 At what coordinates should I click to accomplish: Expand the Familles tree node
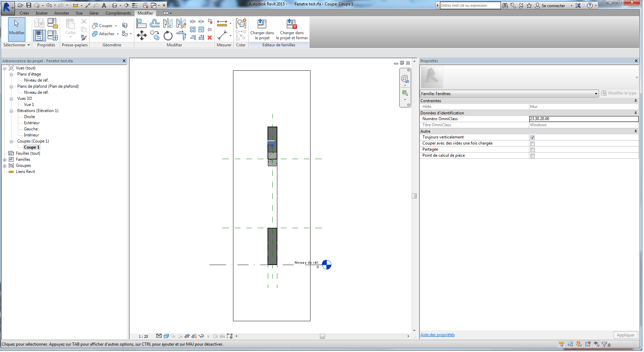(5, 159)
